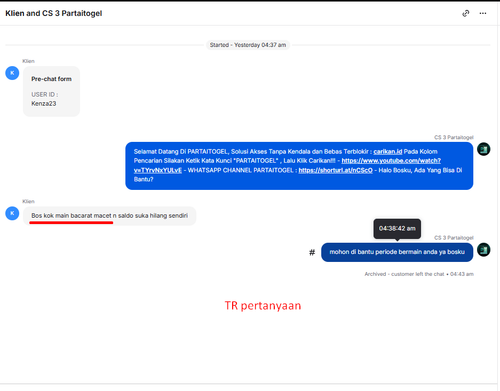Open the YouTube watch link
Viewport: 500px width, 391px height.
[287, 165]
